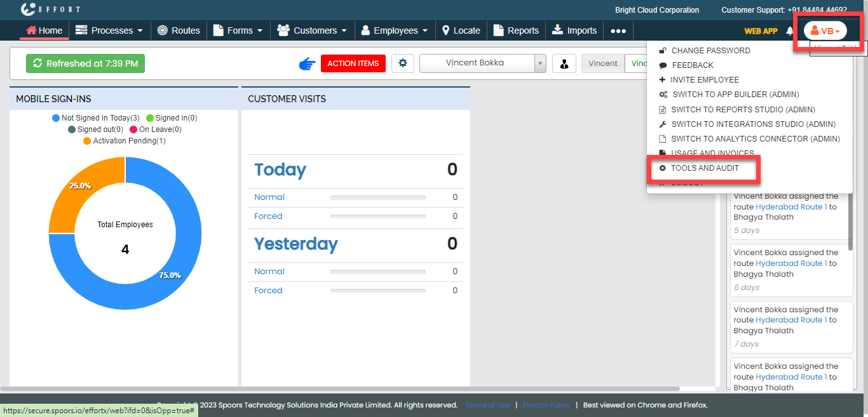
Task: Click the Forced progress bar under Today
Action: (x=377, y=216)
